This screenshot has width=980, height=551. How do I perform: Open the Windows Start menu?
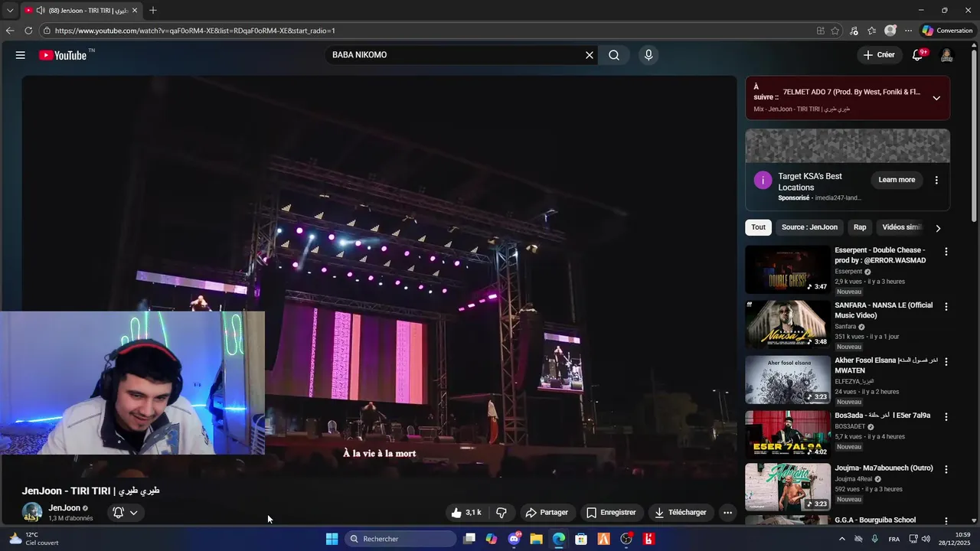tap(332, 539)
